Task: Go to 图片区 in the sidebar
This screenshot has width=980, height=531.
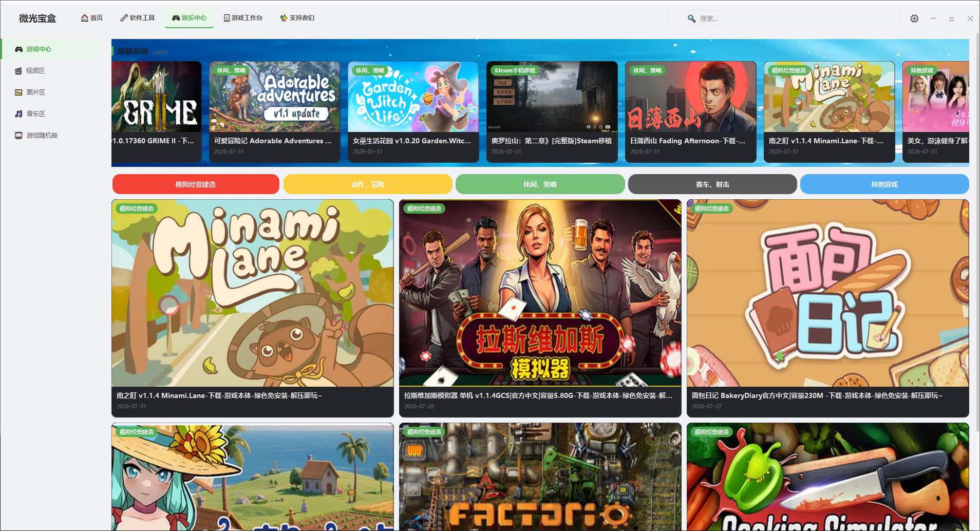Action: [x=51, y=92]
